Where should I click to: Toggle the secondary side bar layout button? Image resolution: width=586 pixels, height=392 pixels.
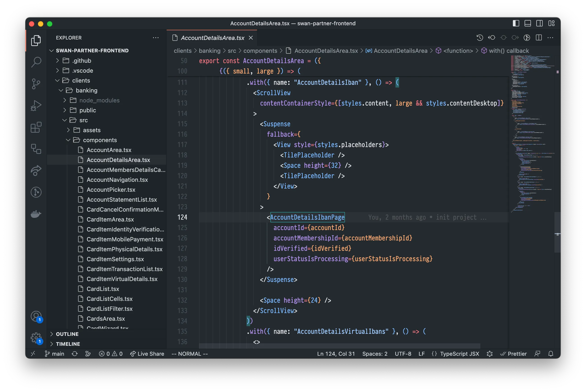click(539, 23)
